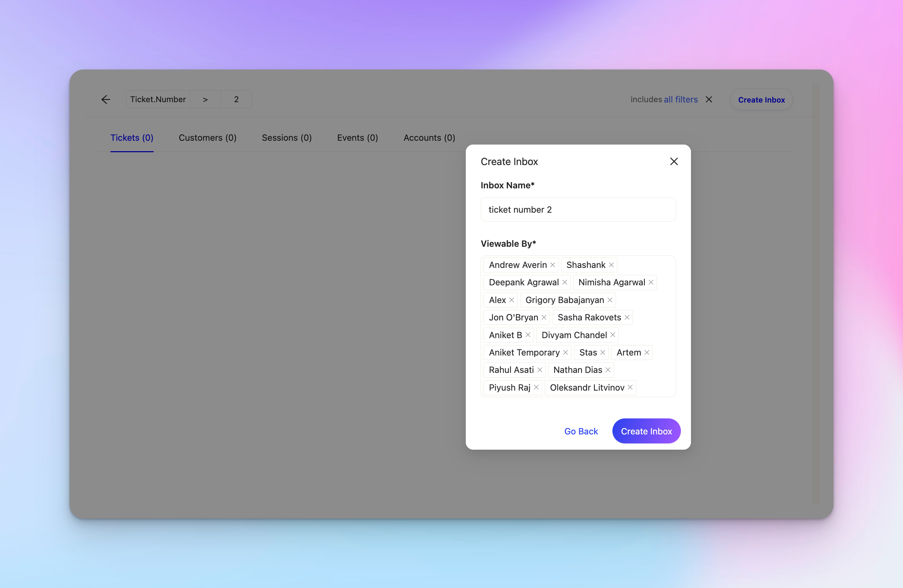
Task: Dismiss the Create Inbox dialog
Action: 674,161
